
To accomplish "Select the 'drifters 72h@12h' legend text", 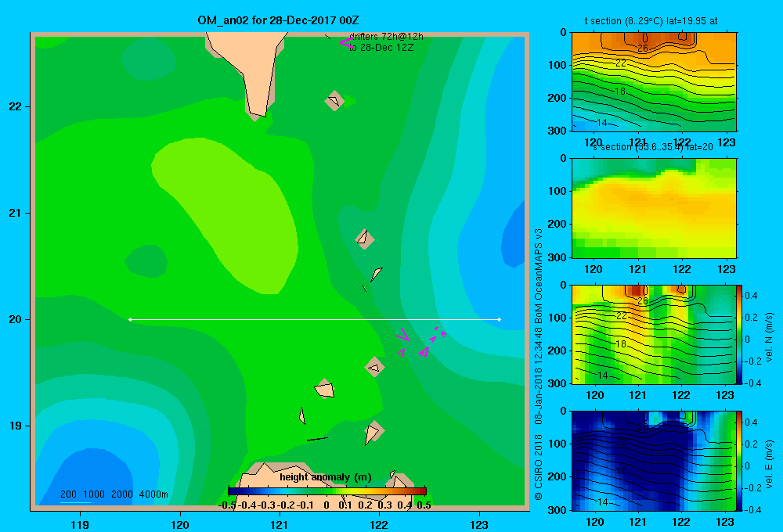I will point(386,37).
